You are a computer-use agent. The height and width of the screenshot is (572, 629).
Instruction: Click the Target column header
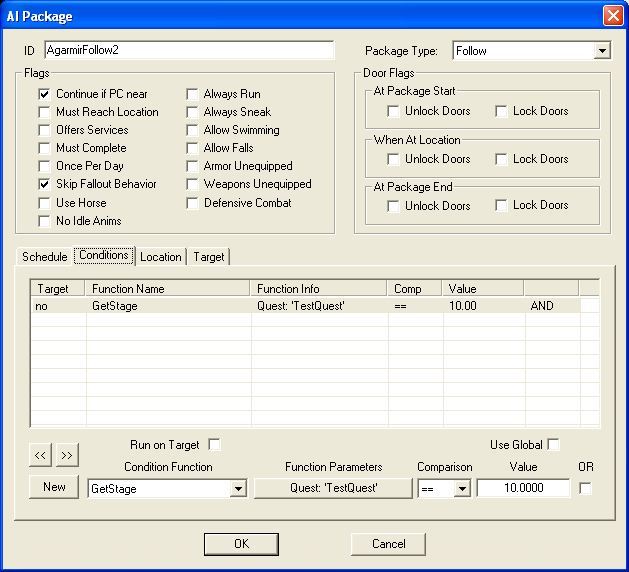coord(58,289)
